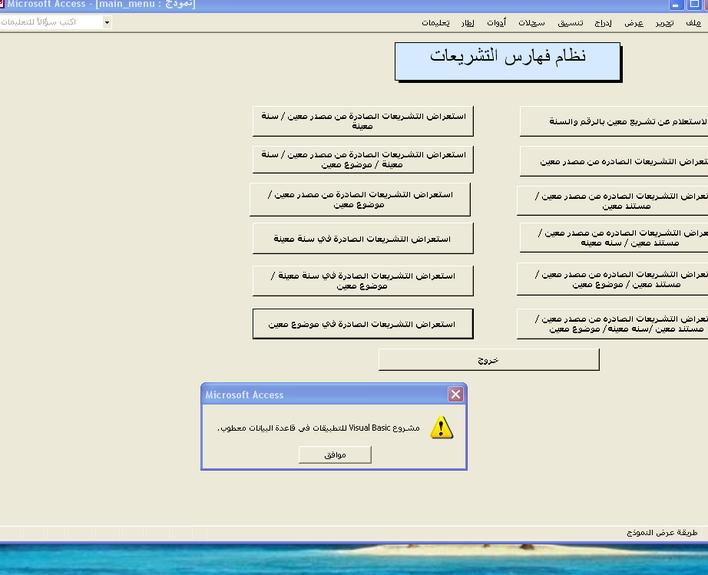Click استعراض التشريعات الصادرة في موضوع معين button

click(x=362, y=324)
